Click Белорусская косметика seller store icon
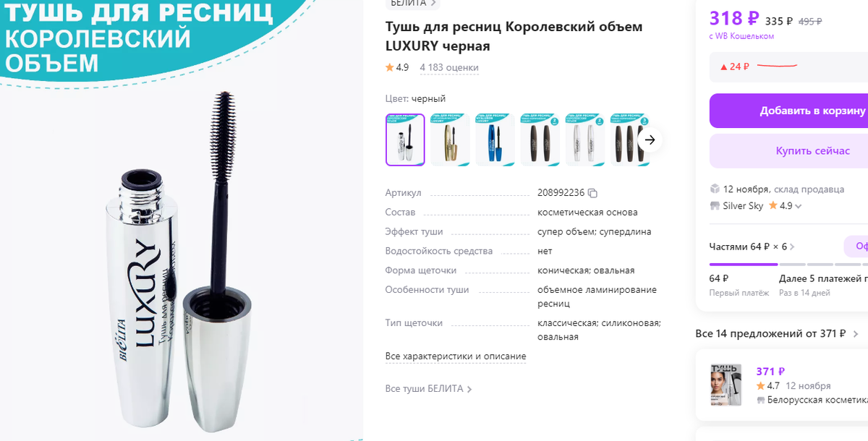868x441 pixels. click(761, 400)
